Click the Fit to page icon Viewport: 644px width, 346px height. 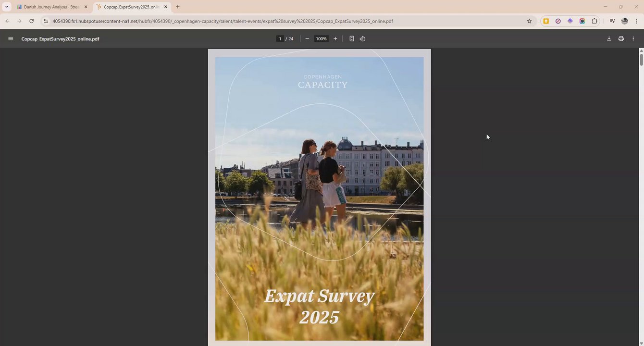[352, 39]
